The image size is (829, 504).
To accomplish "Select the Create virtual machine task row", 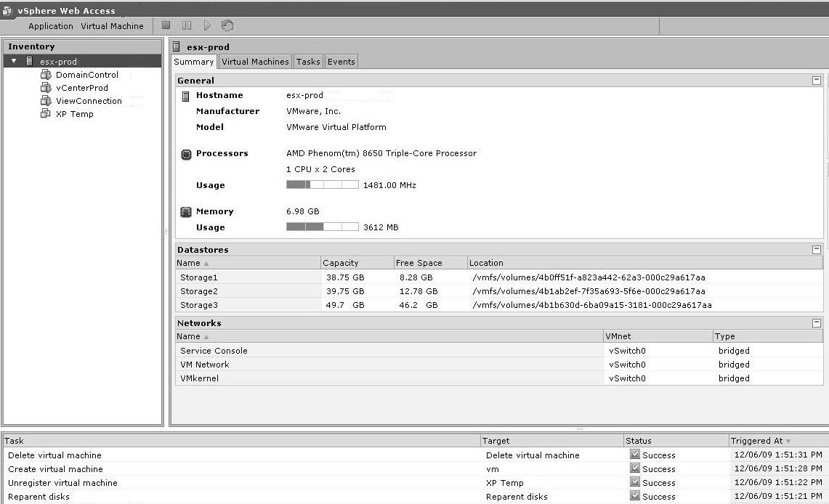I will coord(415,468).
